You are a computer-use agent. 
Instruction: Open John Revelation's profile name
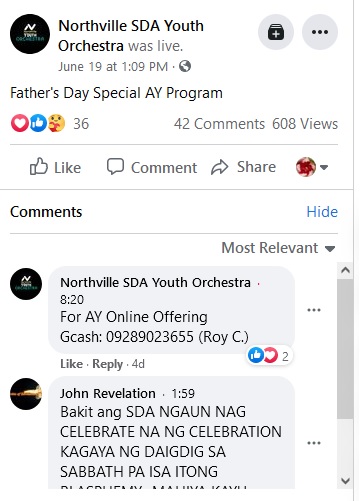click(108, 393)
